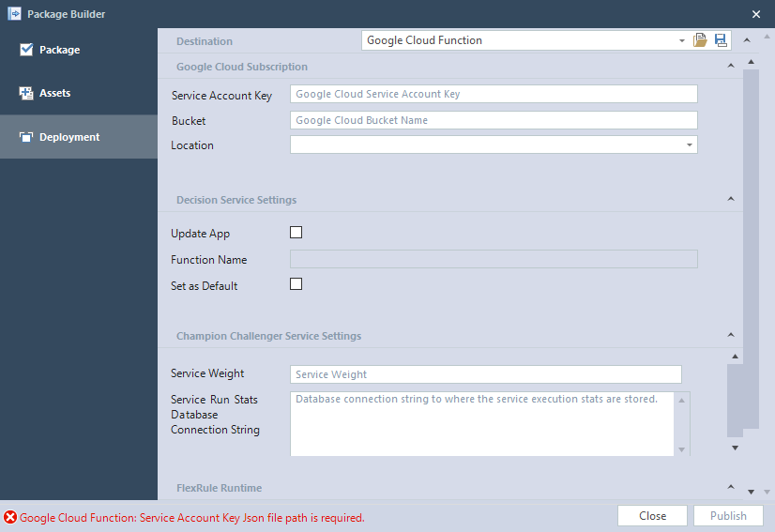Screen dimensions: 775x532
Task: Click the main panel scroll up arrow
Action: point(751,62)
